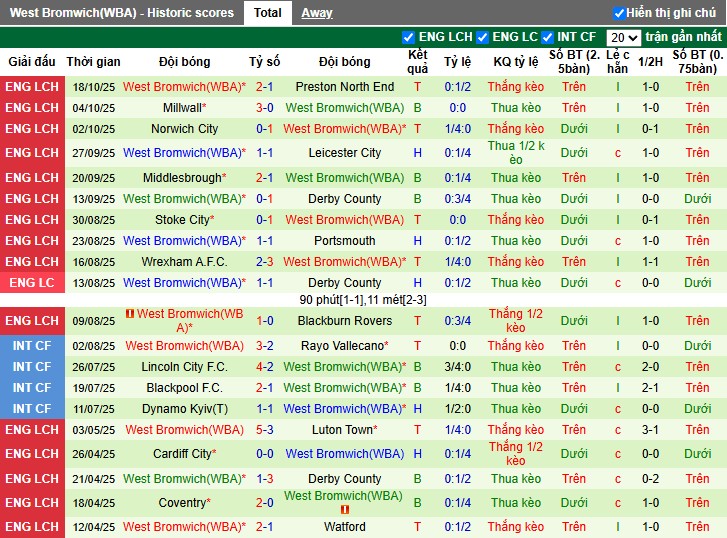This screenshot has height=538, width=727.
Task: Click the 0-0 score of Cardiff City match
Action: tap(264, 454)
